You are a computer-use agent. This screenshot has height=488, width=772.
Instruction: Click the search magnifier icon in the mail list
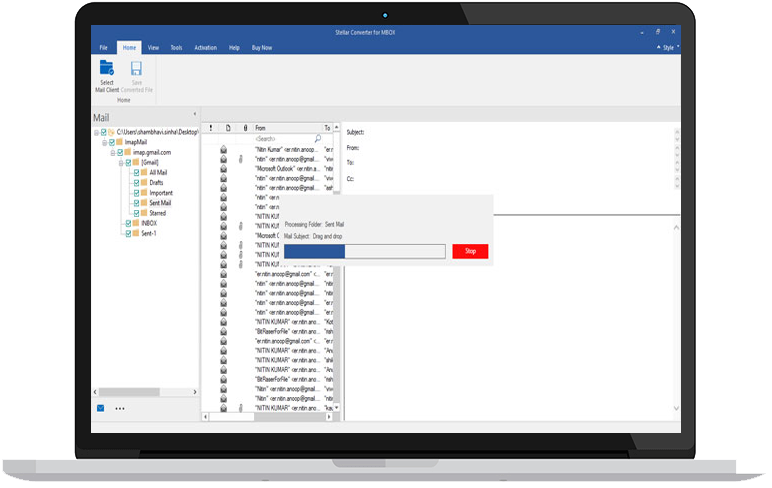(x=318, y=139)
